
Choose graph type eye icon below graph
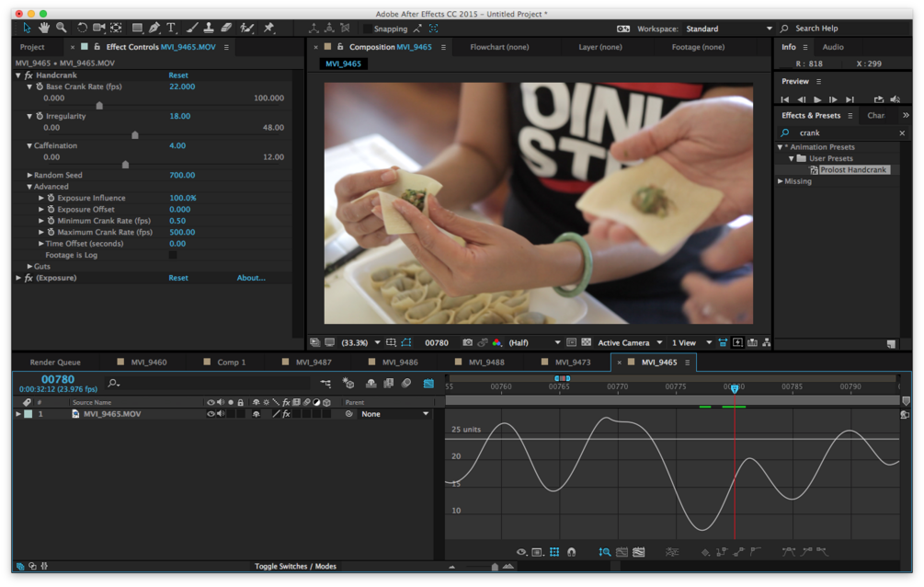[521, 552]
